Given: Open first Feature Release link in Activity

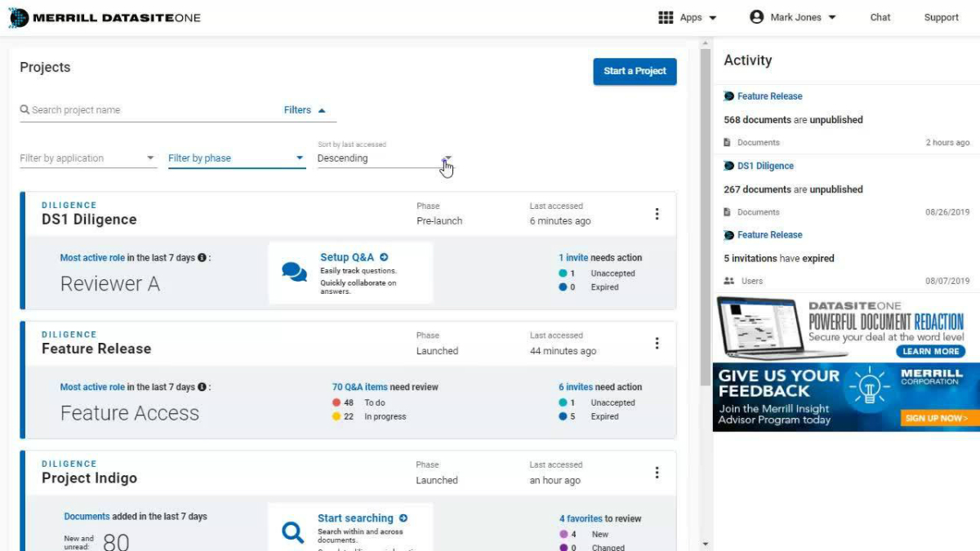Looking at the screenshot, I should 770,96.
